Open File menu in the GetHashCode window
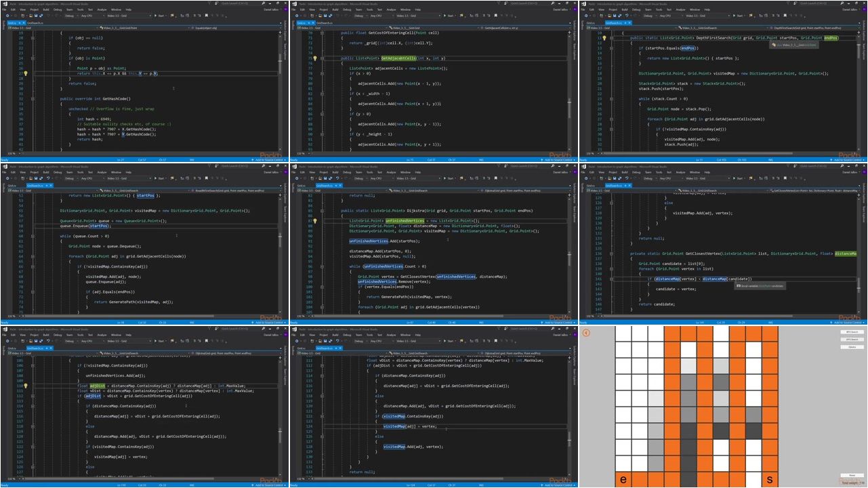The height and width of the screenshot is (488, 868). pos(5,10)
